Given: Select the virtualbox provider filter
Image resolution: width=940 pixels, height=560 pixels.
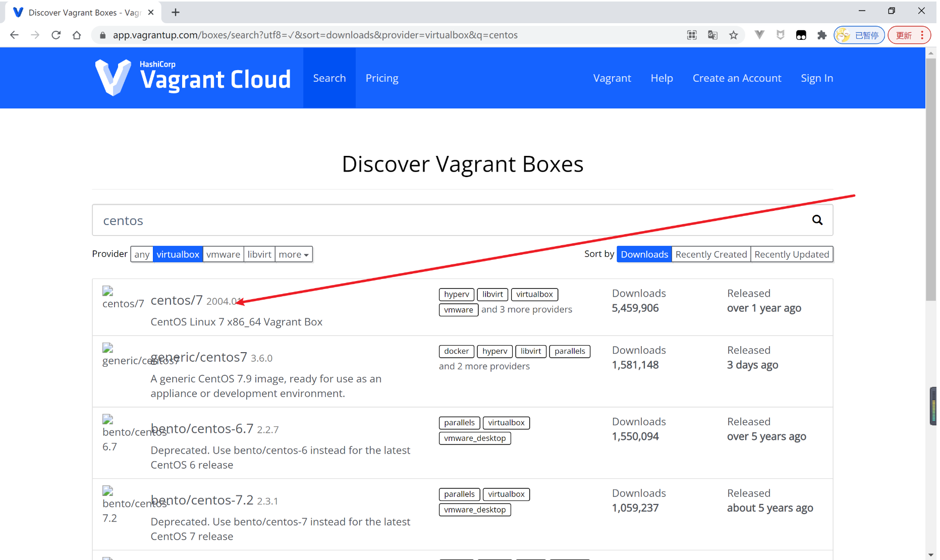Looking at the screenshot, I should (178, 254).
